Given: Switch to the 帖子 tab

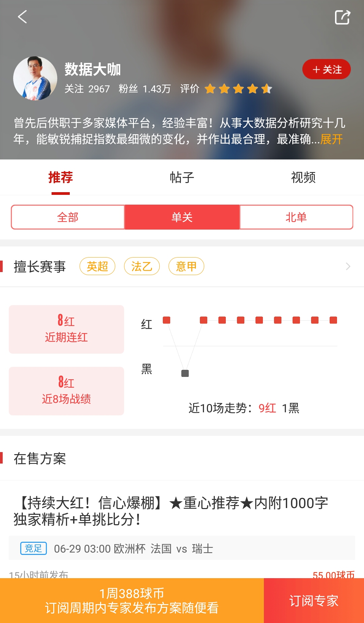Looking at the screenshot, I should (182, 177).
